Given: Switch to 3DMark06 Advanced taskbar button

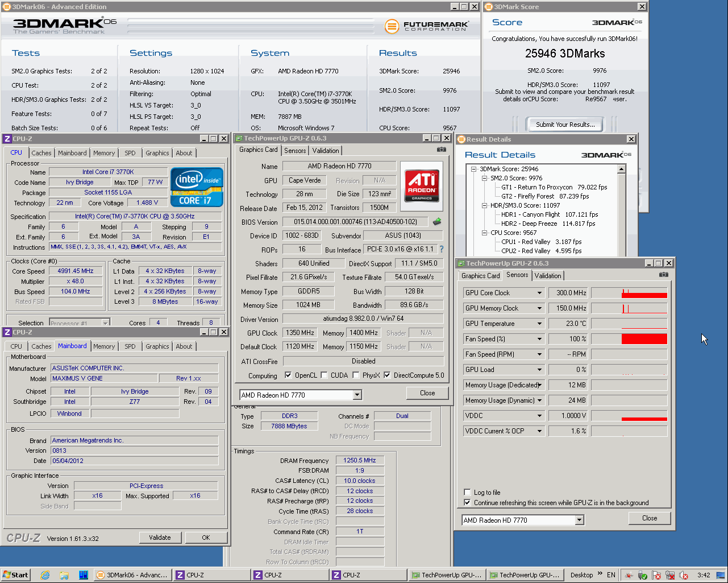Looking at the screenshot, I should 132,575.
